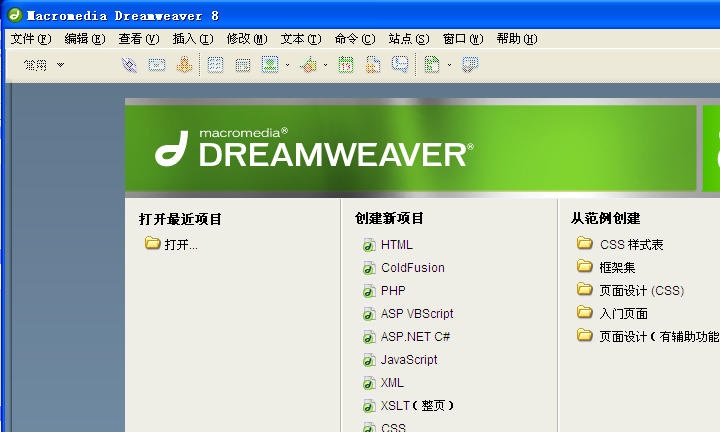The height and width of the screenshot is (432, 720).
Task: Click the Server-Side Include icon
Action: 373,65
